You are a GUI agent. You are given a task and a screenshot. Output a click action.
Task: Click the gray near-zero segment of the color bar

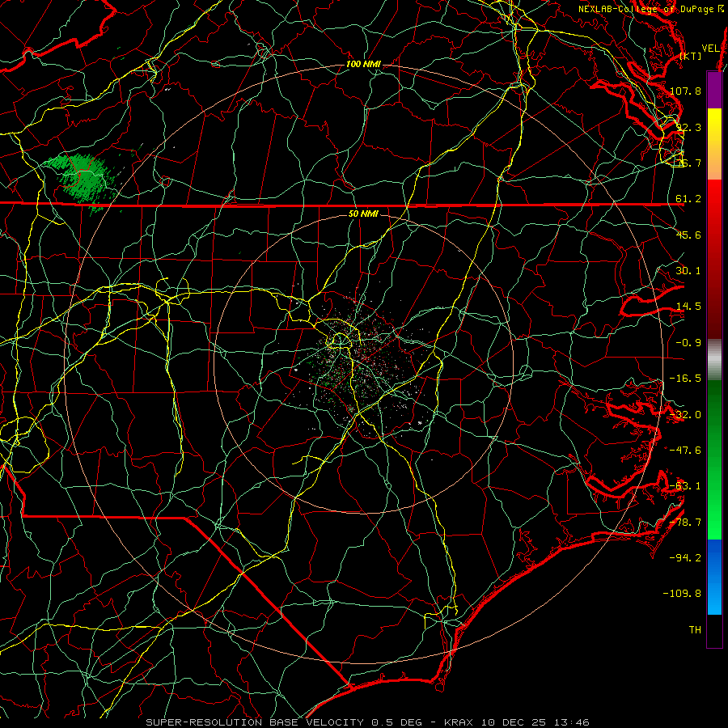714,360
